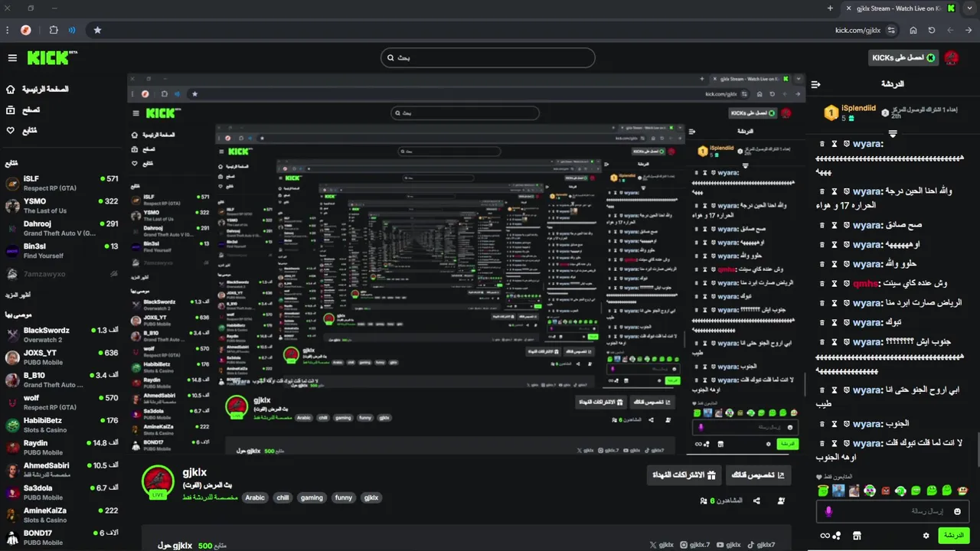Delete the wyara message صبح صادق via trash icon
980x551 pixels.
(x=822, y=226)
